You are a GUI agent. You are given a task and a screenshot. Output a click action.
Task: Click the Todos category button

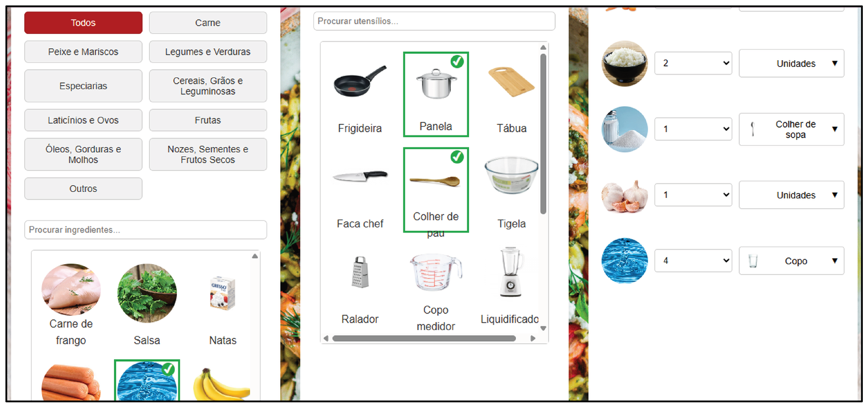pyautogui.click(x=83, y=22)
